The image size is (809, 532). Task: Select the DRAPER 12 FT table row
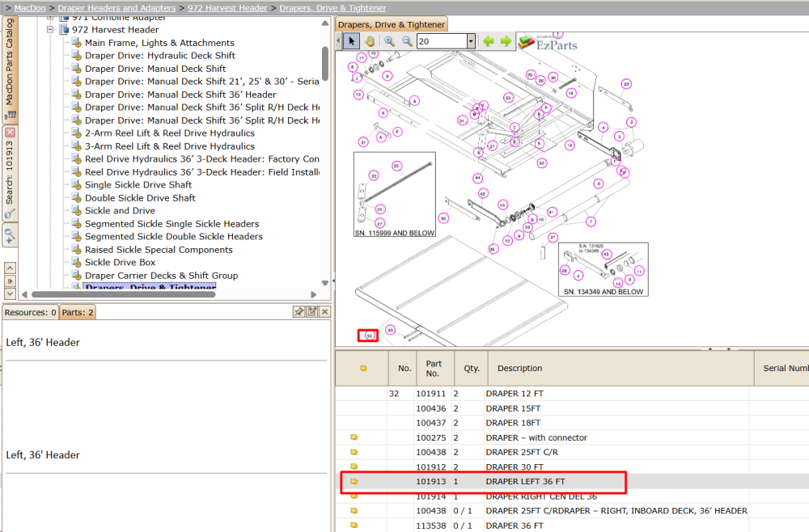[x=572, y=393]
